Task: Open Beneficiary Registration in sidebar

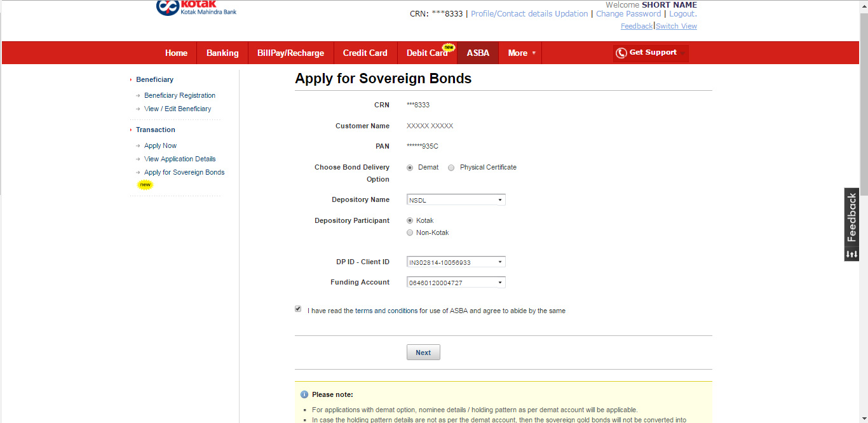Action: [180, 95]
